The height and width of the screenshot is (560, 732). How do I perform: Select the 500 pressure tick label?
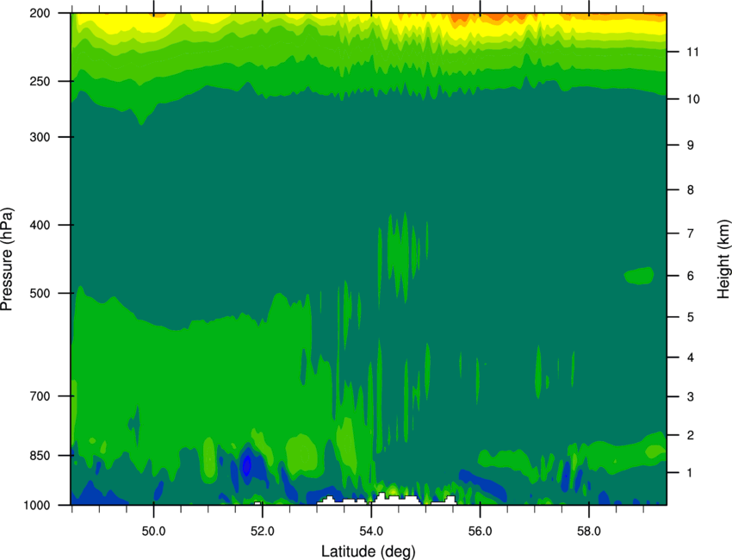point(40,293)
